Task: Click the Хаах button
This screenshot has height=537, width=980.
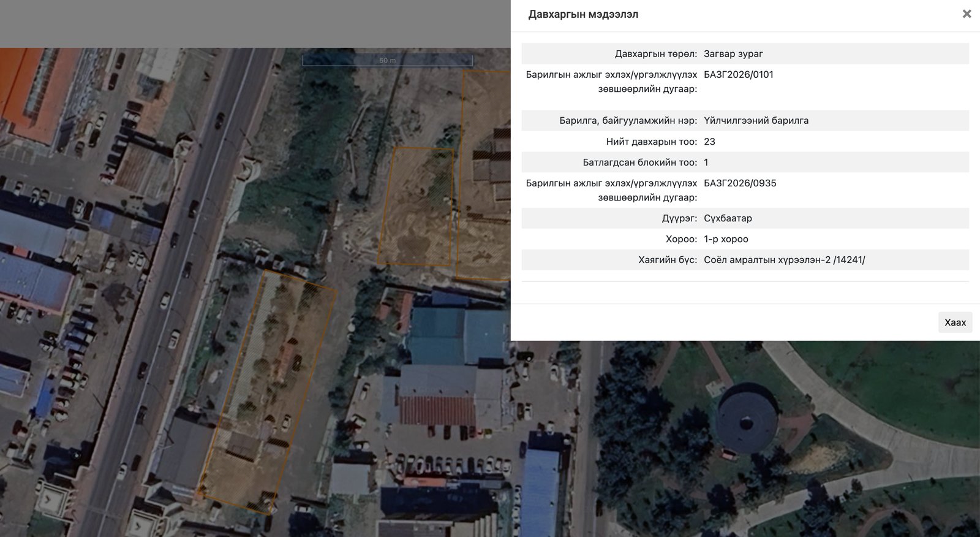Action: tap(955, 322)
